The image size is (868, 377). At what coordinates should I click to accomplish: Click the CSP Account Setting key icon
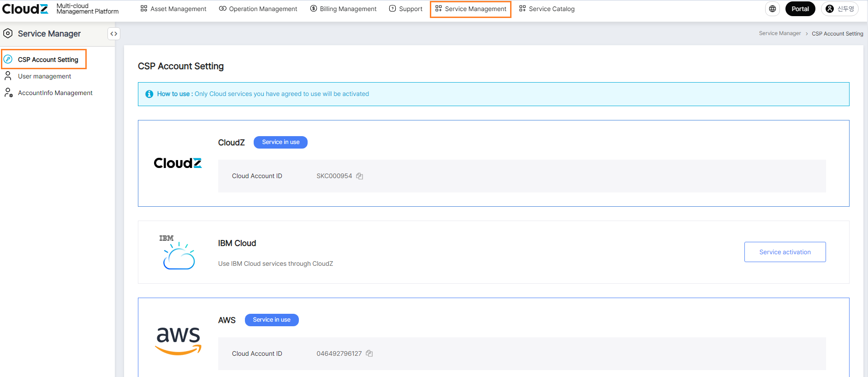tap(8, 59)
